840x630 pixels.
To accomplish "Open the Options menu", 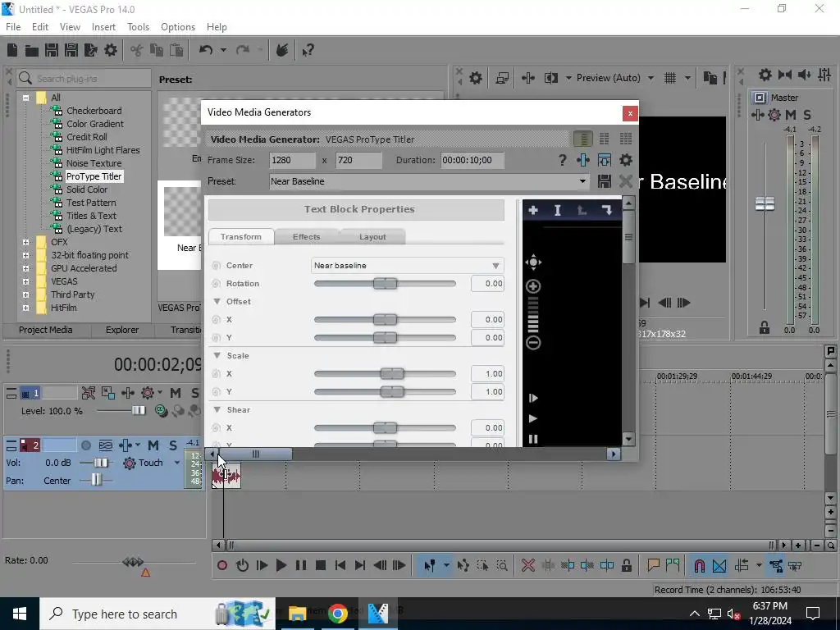I will pyautogui.click(x=178, y=27).
